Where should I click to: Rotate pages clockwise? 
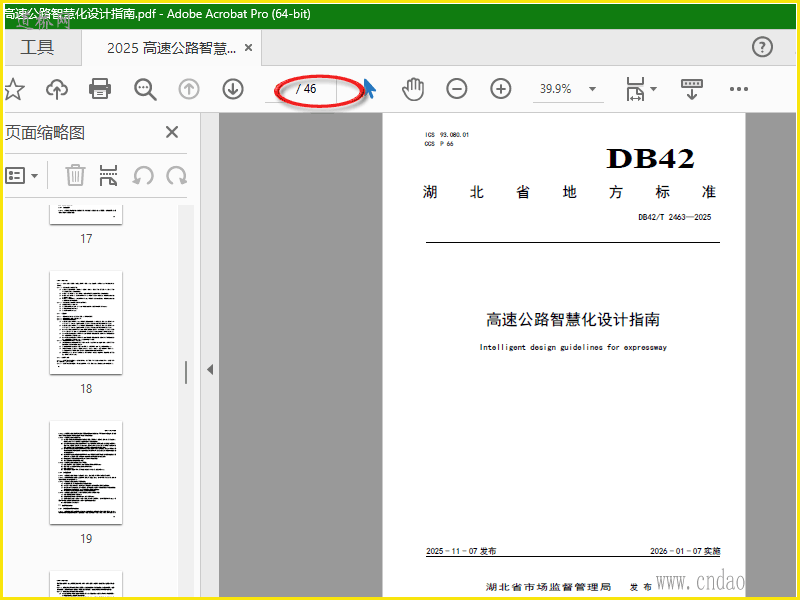[x=177, y=176]
